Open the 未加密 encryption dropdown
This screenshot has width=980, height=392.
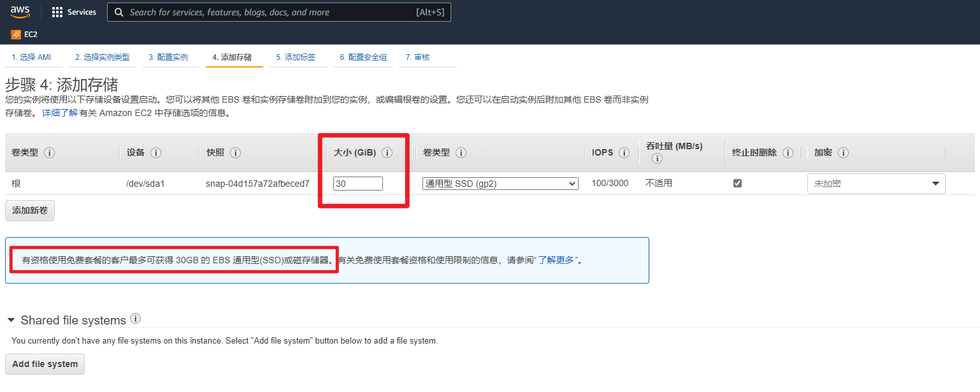[x=876, y=184]
